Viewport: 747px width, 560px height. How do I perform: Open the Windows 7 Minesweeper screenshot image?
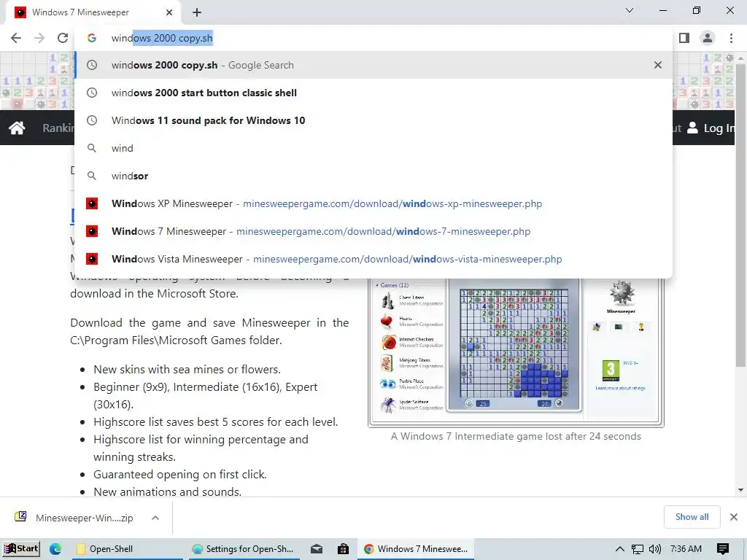pyautogui.click(x=516, y=352)
